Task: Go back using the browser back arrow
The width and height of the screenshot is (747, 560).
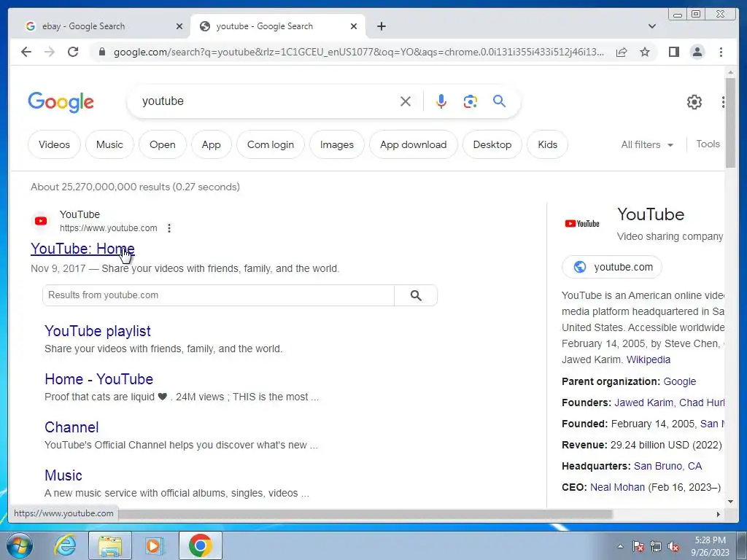Action: (x=26, y=52)
